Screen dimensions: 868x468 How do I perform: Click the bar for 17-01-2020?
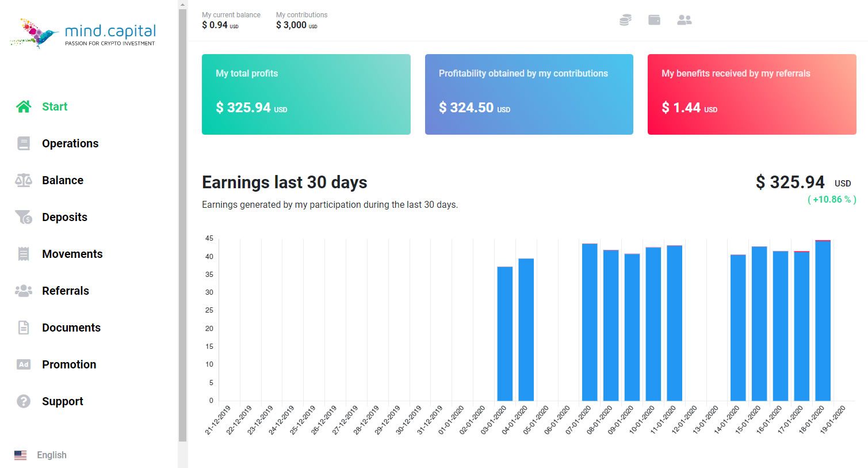tap(802, 326)
